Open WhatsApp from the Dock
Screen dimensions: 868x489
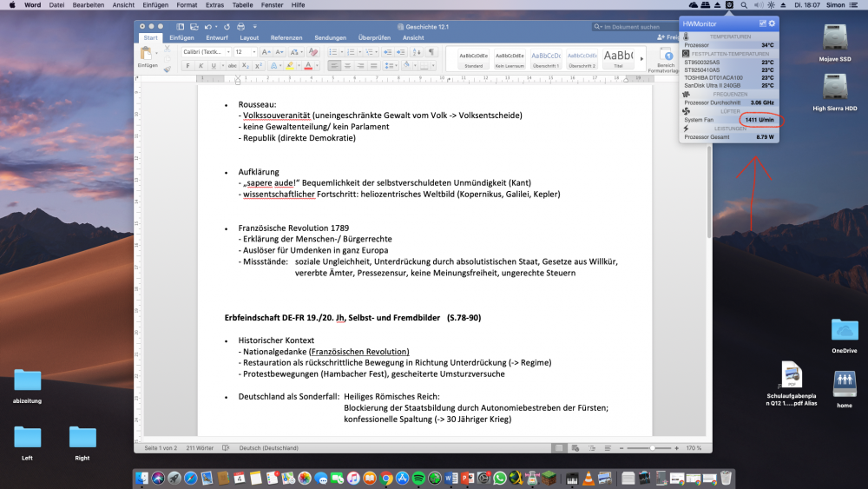click(499, 478)
